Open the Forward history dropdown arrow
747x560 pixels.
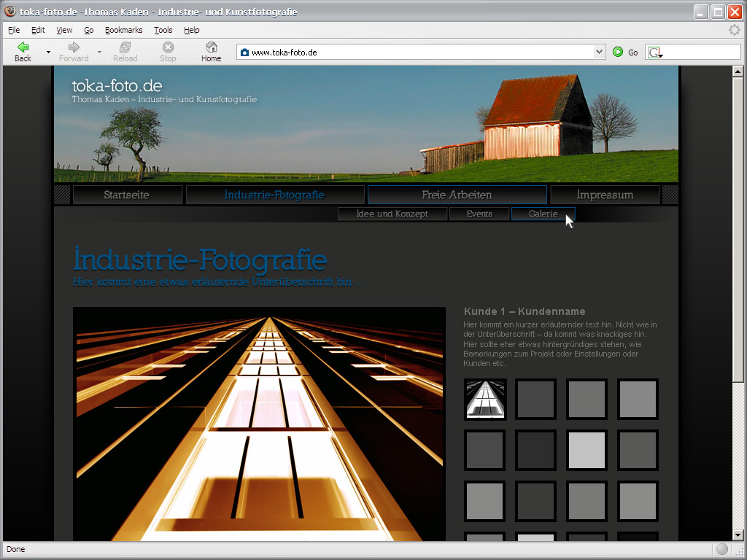click(x=99, y=52)
